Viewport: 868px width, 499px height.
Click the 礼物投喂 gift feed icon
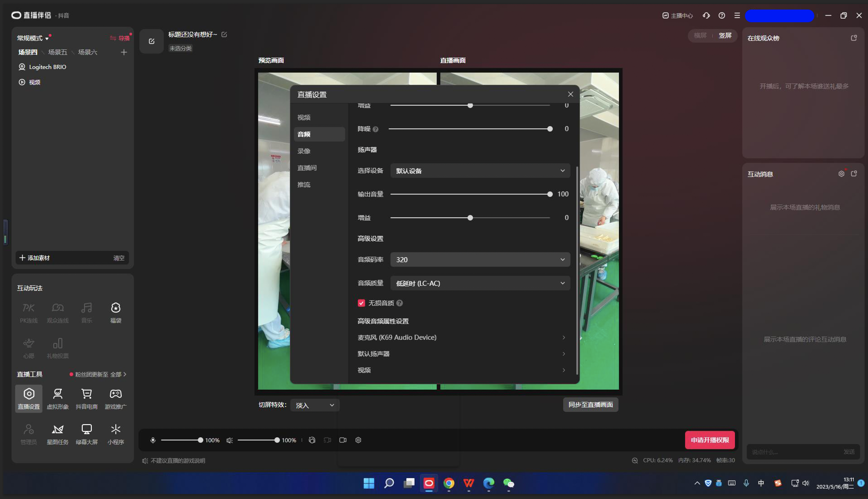tap(57, 344)
